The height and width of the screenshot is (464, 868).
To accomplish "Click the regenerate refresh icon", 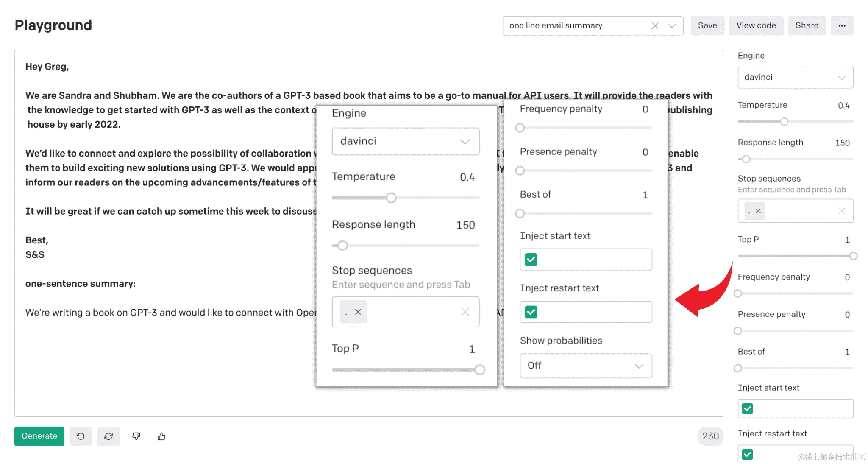I will coord(108,436).
